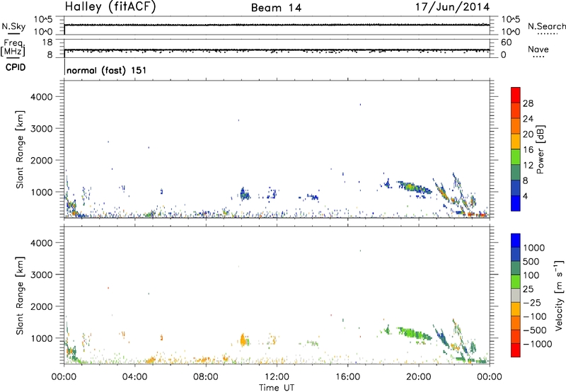The height and width of the screenshot is (392, 566).
Task: Click the 'N.Search' label
Action: point(546,26)
